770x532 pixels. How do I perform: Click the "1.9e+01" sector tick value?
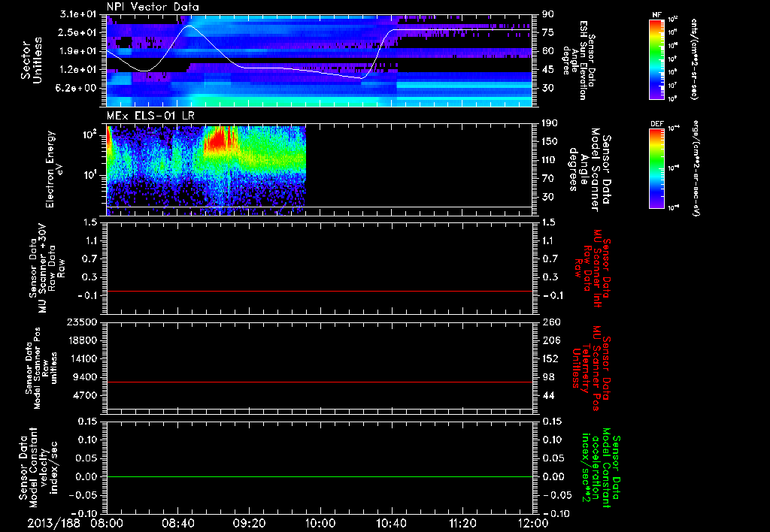click(78, 51)
